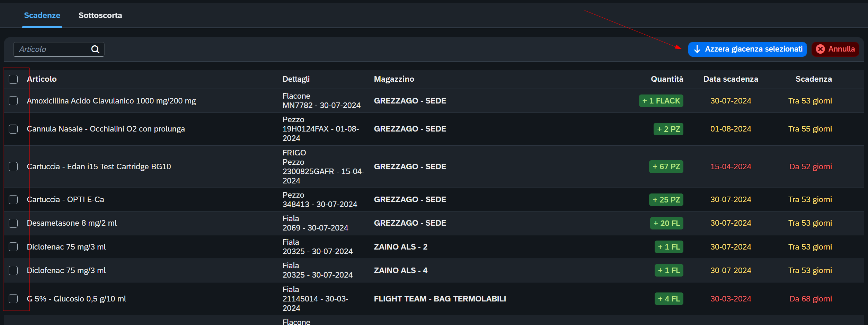868x325 pixels.
Task: Click the Data scadenza column header
Action: coord(731,79)
